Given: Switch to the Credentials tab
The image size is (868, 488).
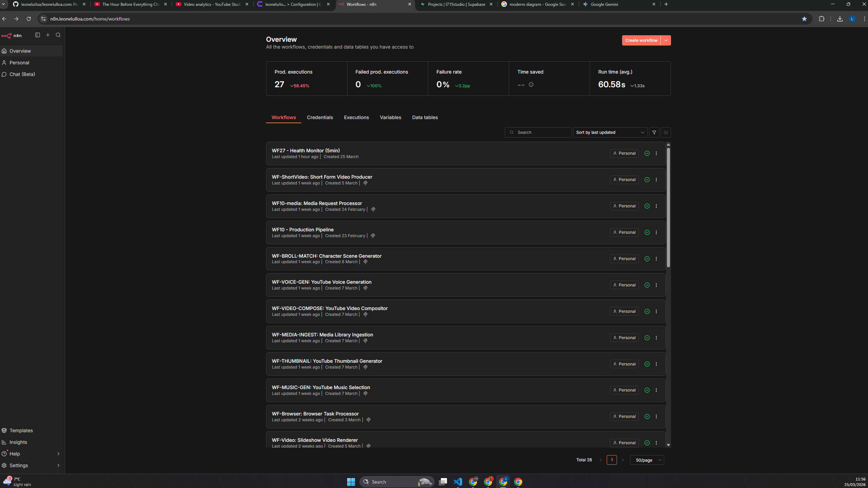Looking at the screenshot, I should pos(320,117).
